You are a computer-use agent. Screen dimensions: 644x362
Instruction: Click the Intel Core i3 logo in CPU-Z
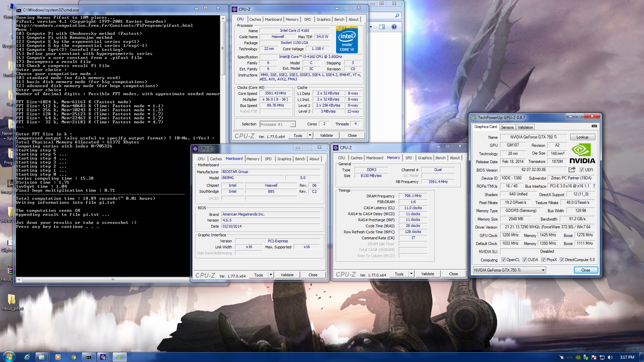coord(347,40)
